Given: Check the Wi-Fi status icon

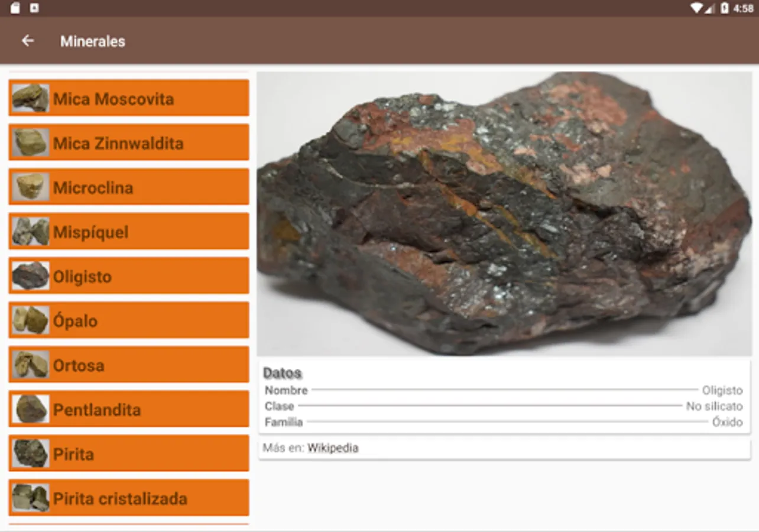Looking at the screenshot, I should 697,8.
